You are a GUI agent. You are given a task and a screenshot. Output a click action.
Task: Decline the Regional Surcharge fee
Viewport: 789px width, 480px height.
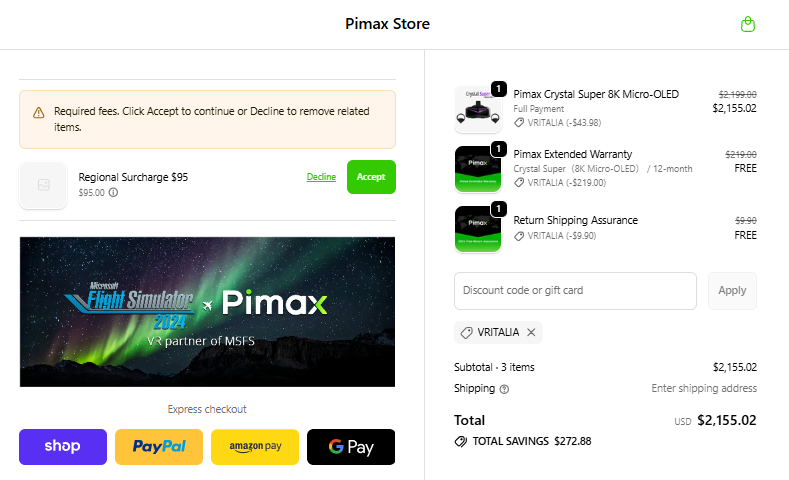[321, 177]
